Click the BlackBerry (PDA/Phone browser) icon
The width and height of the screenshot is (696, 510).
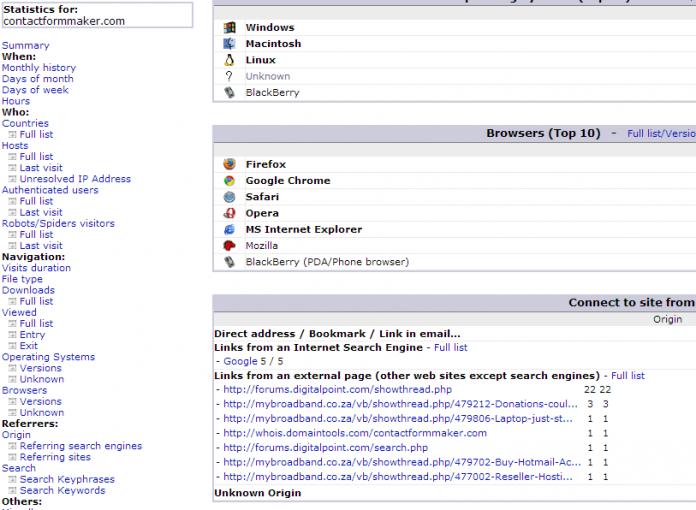pos(229,262)
